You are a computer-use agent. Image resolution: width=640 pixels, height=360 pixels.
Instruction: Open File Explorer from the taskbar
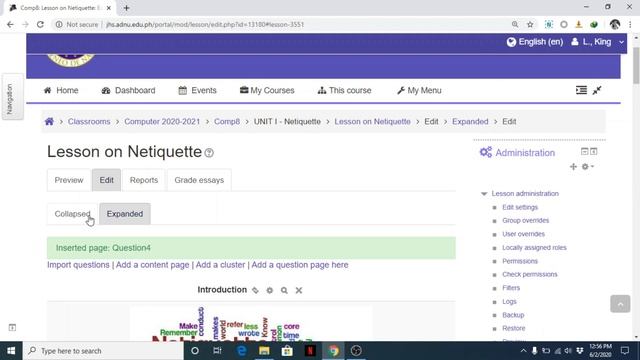click(264, 351)
